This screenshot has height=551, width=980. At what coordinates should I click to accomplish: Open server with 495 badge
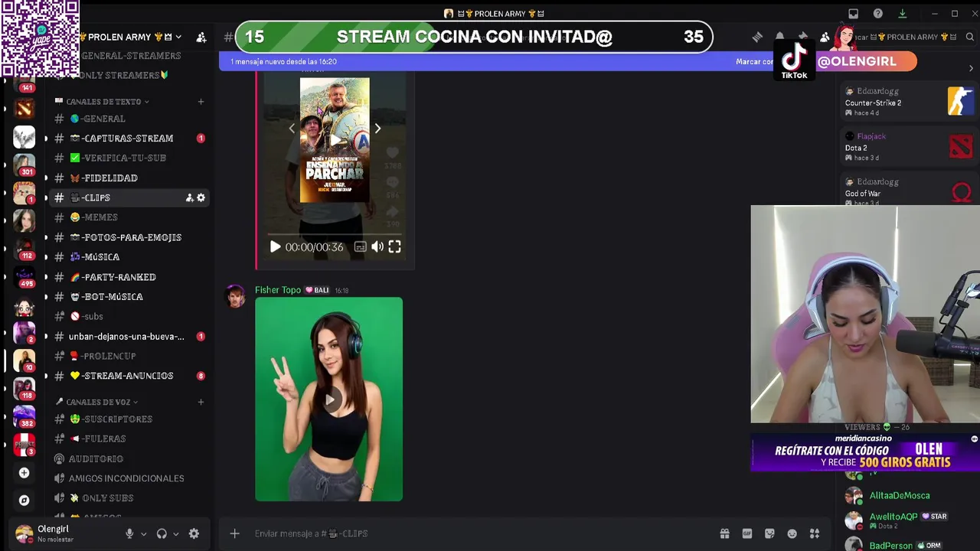(24, 276)
